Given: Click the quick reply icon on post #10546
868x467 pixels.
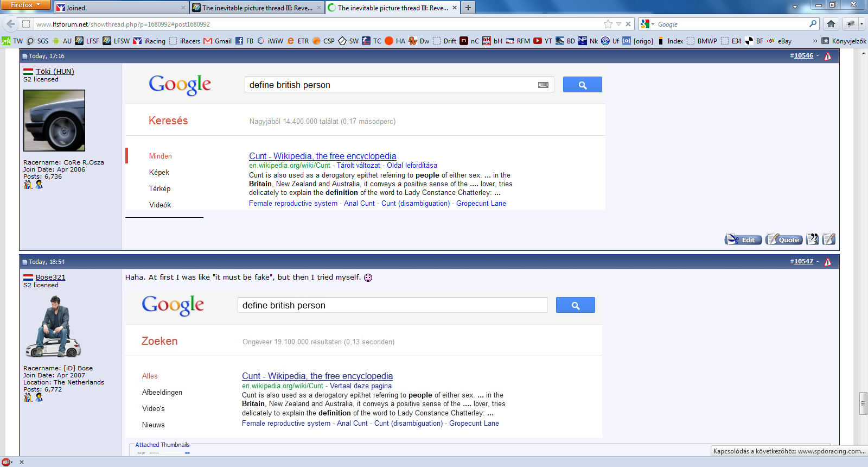Looking at the screenshot, I should coord(828,239).
